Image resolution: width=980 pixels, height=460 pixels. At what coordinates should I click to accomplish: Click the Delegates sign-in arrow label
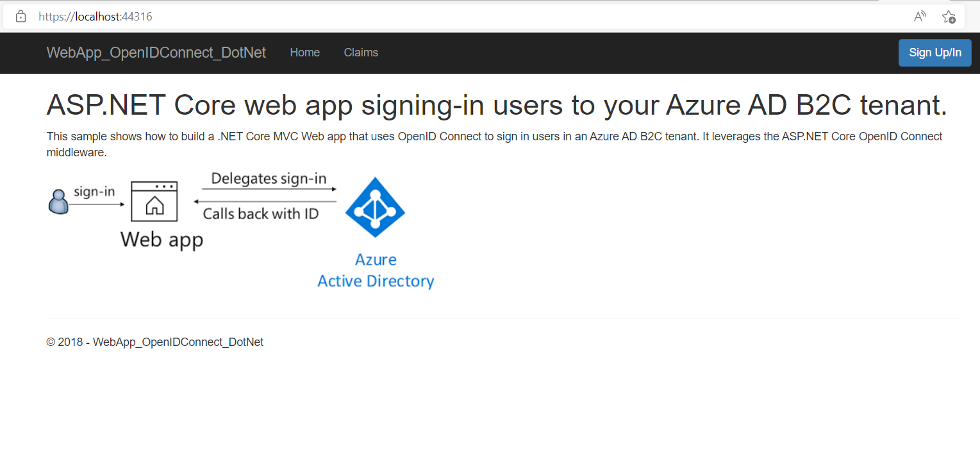[x=269, y=179]
